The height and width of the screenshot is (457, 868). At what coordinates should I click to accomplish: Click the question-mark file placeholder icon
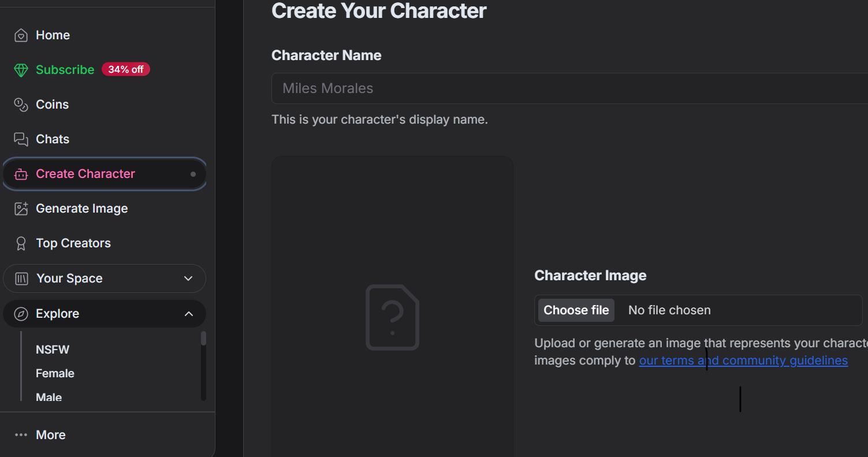pos(393,317)
